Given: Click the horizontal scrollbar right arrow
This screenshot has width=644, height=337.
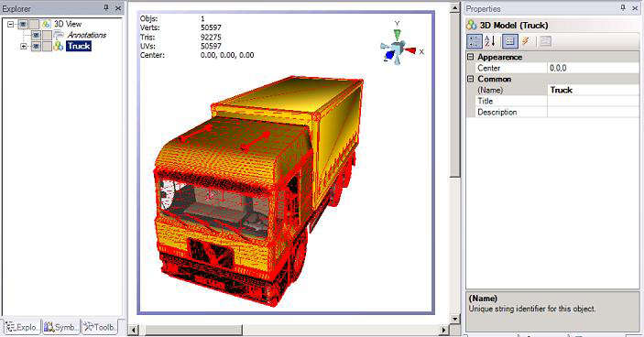Looking at the screenshot, I should (x=444, y=330).
